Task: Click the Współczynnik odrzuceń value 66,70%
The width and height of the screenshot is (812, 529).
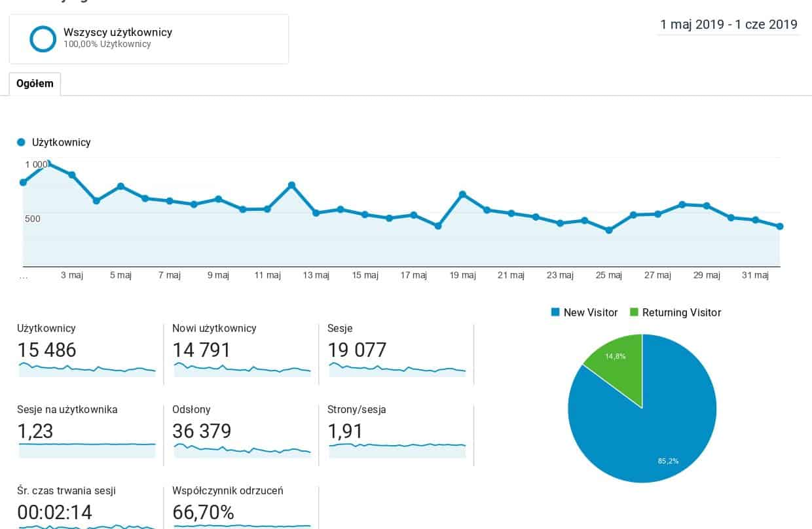Action: click(x=203, y=512)
